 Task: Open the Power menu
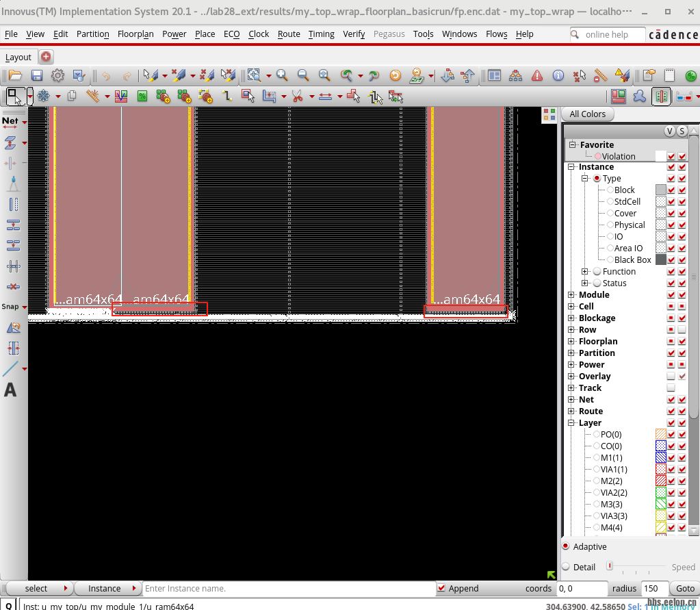174,34
